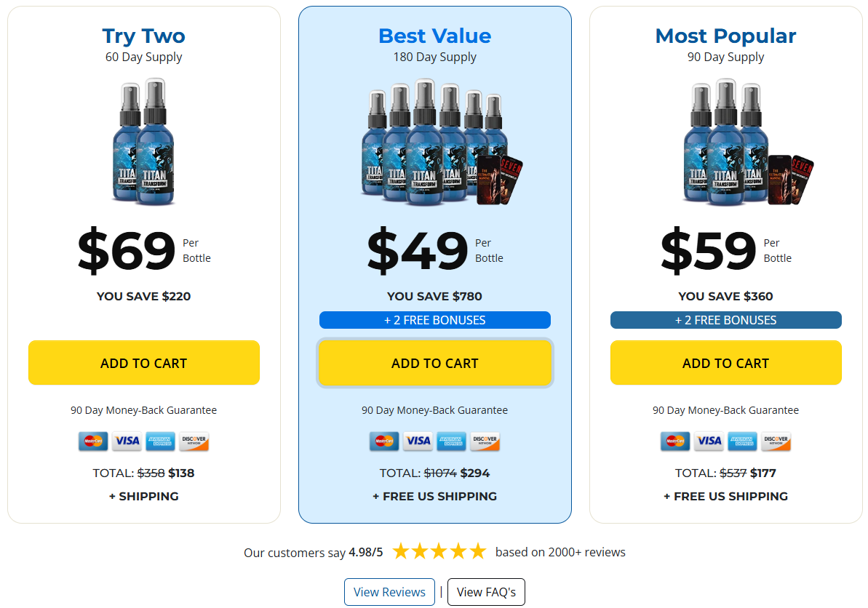Click the six-bottle Best Value product image
The image size is (868, 608).
click(441, 142)
